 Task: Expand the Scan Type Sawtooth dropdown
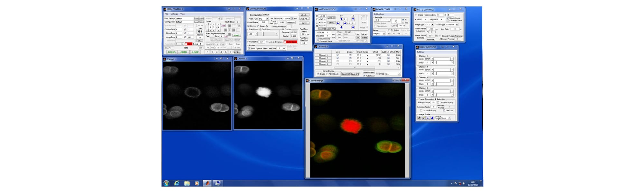point(457,25)
